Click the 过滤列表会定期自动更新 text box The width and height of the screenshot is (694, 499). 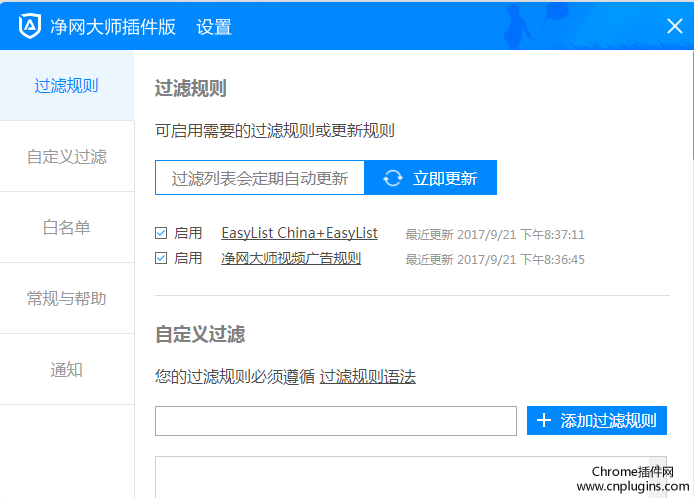tap(260, 178)
